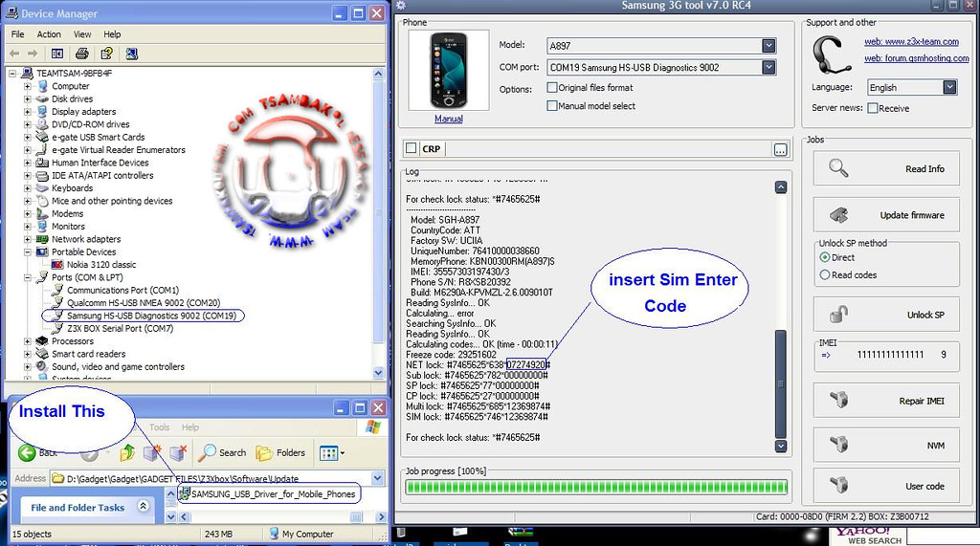This screenshot has height=546, width=980.
Task: Click the Log scroll up arrow
Action: [x=781, y=187]
